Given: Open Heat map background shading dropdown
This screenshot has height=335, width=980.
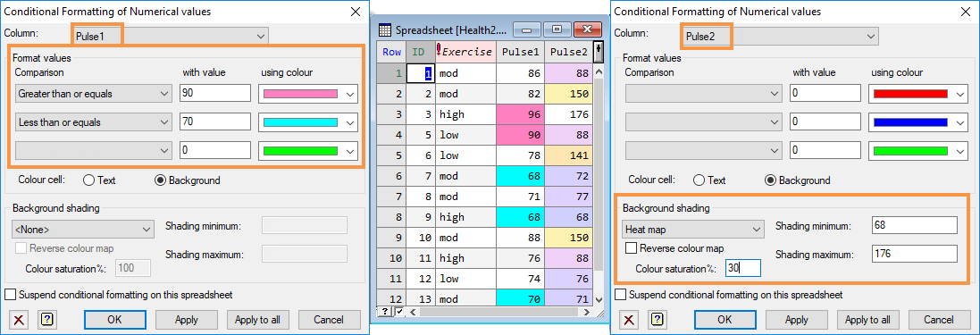Looking at the screenshot, I should click(693, 230).
